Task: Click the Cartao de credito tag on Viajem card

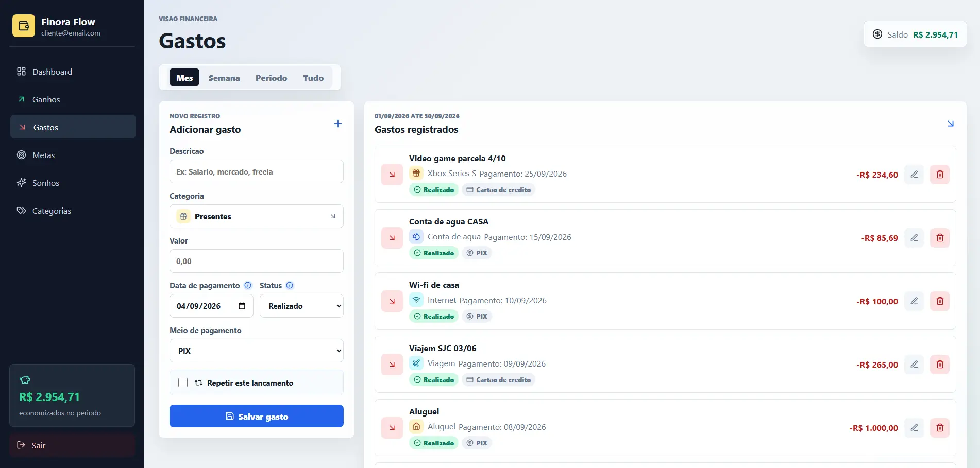Action: [x=499, y=379]
